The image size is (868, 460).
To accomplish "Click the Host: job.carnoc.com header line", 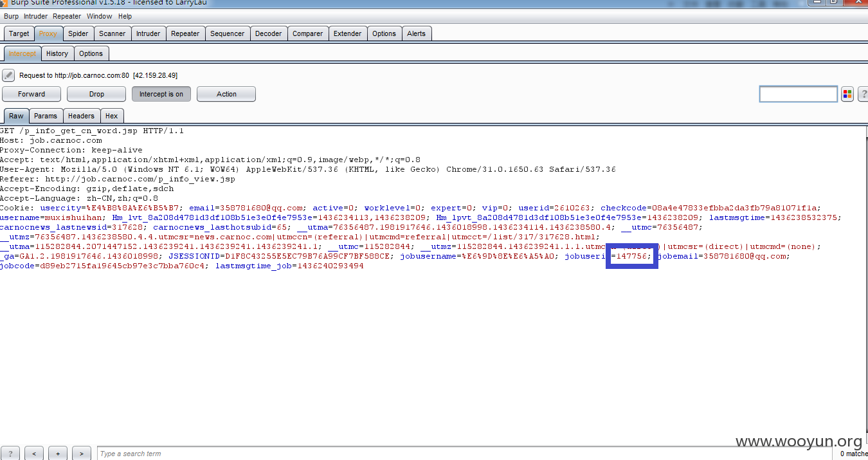I will point(51,140).
